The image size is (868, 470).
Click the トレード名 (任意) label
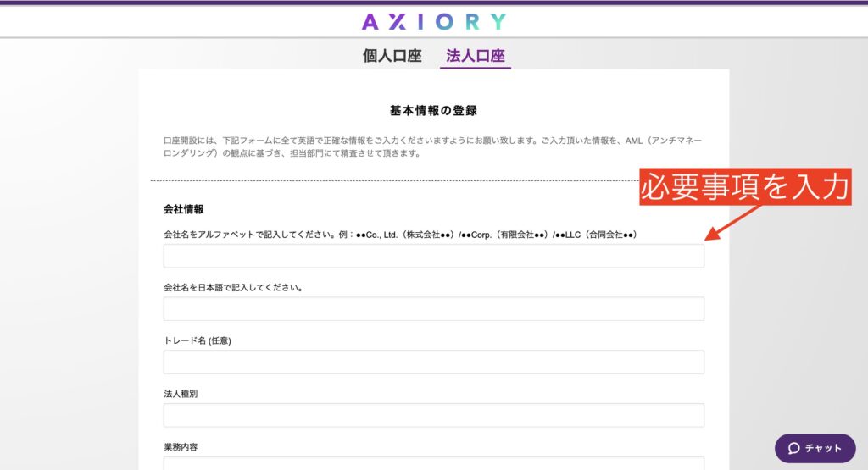(x=197, y=340)
